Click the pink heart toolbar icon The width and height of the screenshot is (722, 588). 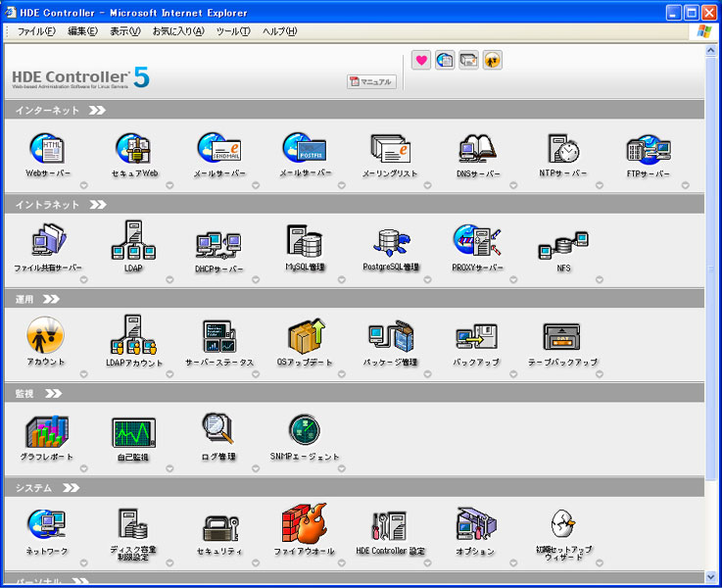tap(421, 60)
